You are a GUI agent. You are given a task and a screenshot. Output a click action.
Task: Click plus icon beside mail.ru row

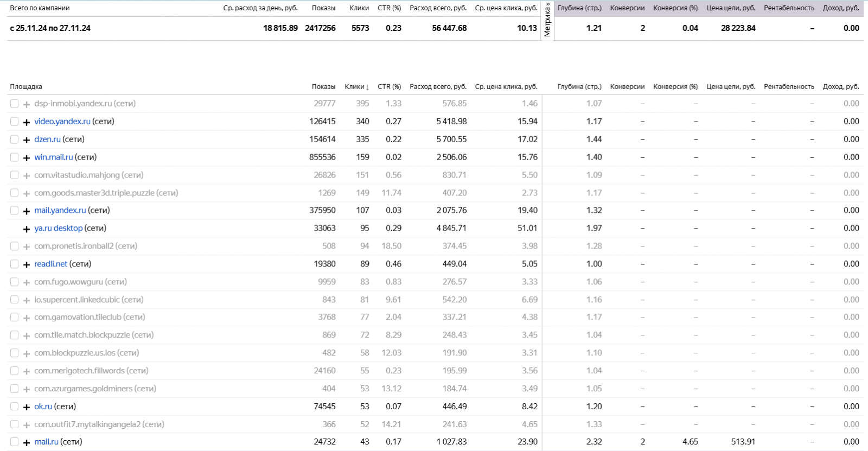tap(26, 443)
